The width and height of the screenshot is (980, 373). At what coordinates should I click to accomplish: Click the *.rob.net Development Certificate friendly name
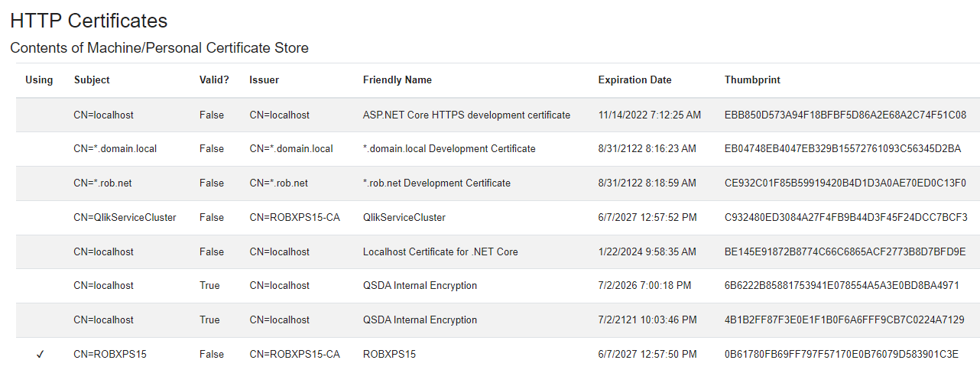click(x=436, y=183)
